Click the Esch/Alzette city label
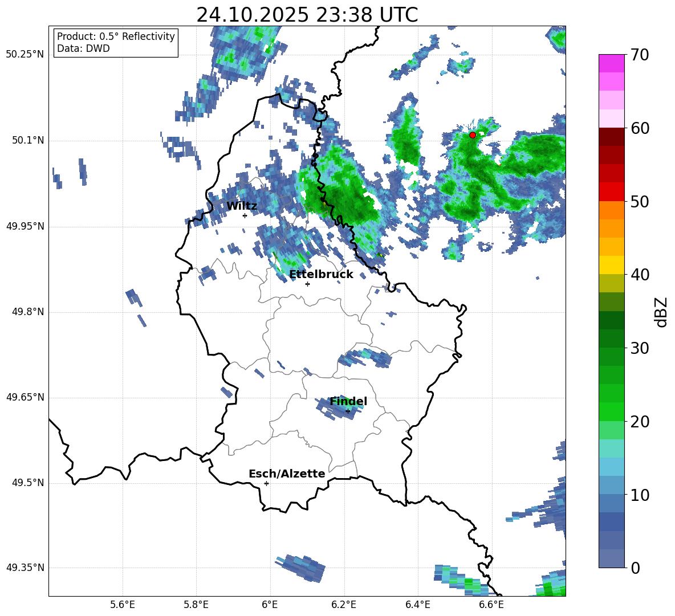The image size is (675, 616). [287, 474]
